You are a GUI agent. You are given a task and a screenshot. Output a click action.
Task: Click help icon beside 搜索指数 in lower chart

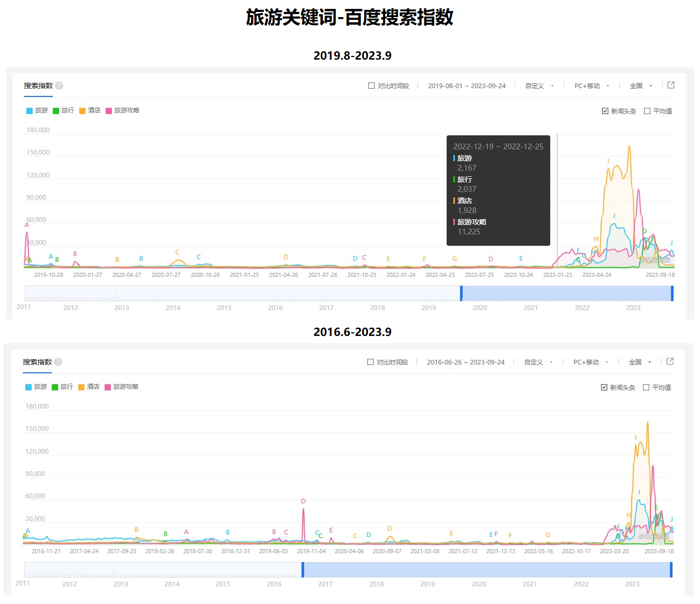pyautogui.click(x=58, y=362)
